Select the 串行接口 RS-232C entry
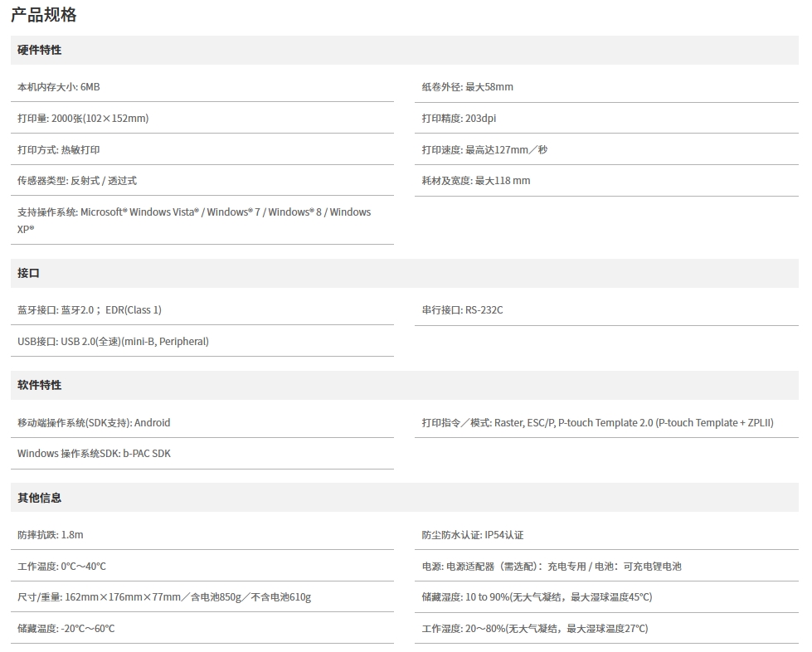 (462, 310)
